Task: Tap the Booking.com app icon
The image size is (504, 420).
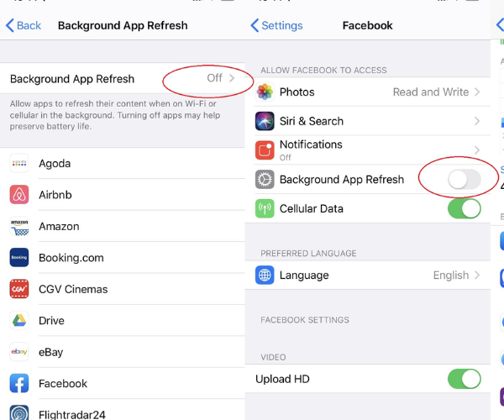Action: tap(19, 258)
